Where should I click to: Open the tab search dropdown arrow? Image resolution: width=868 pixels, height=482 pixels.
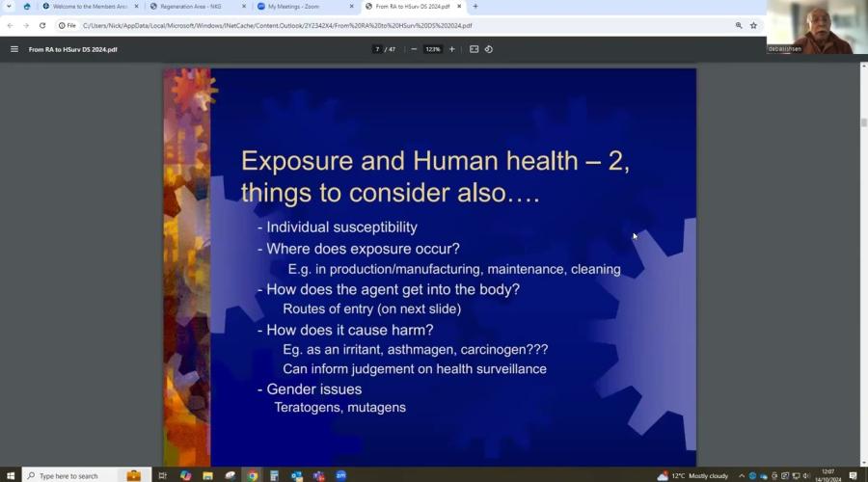(x=9, y=7)
